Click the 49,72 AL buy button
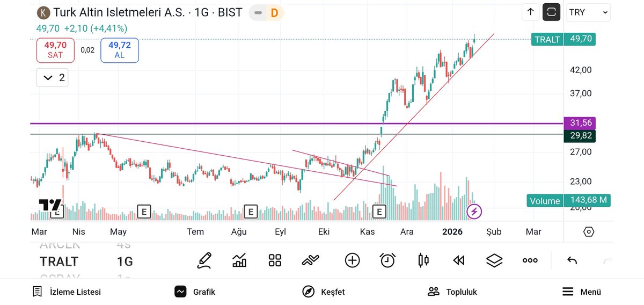Image resolution: width=644 pixels, height=305 pixels. 119,50
